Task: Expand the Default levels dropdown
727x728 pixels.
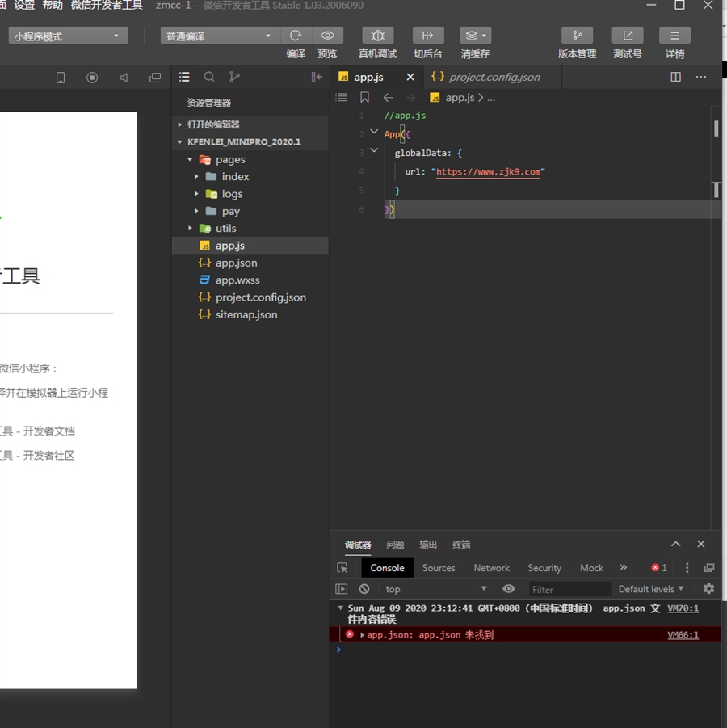Action: point(651,589)
